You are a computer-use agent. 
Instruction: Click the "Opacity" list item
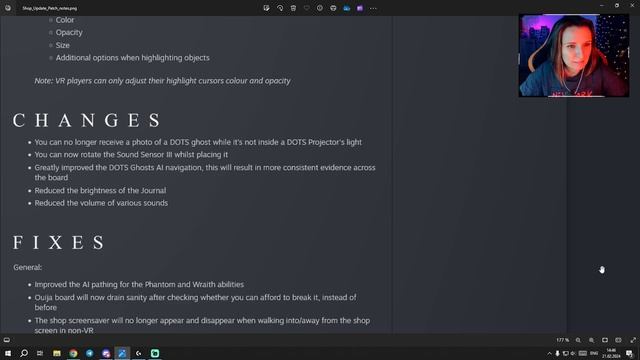click(x=69, y=32)
